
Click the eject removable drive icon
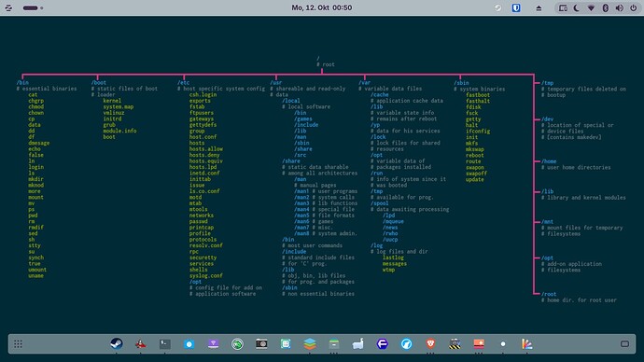pos(539,7)
